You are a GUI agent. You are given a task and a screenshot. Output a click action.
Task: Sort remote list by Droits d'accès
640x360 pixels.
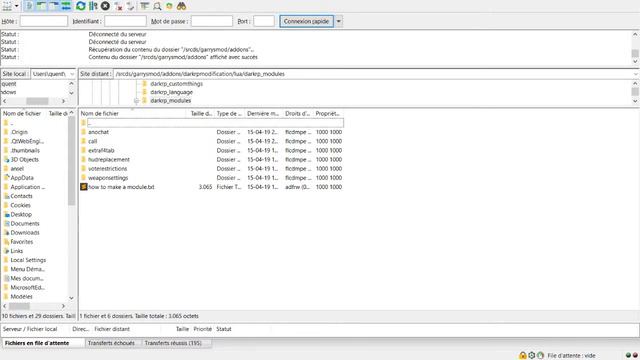coord(298,113)
